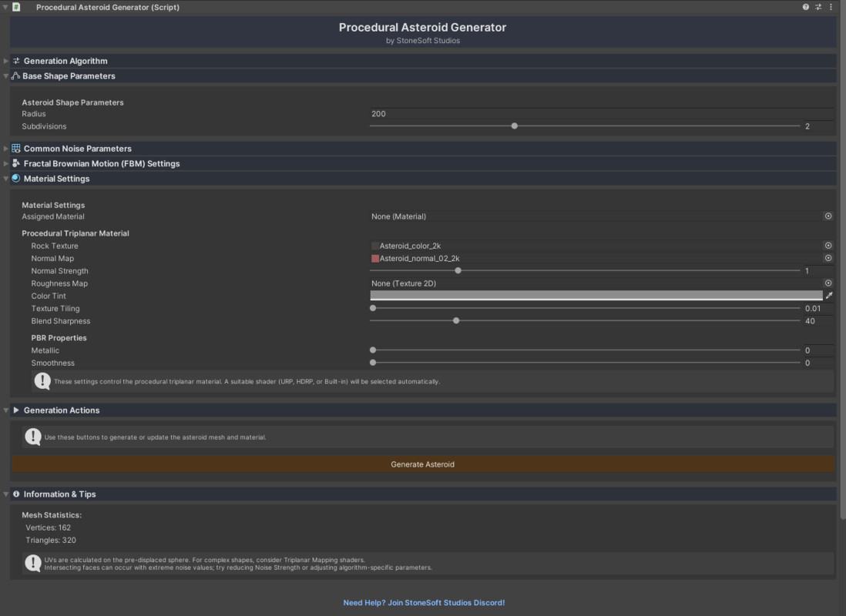
Task: Click the Assigned Material None (Material) field
Action: [596, 216]
